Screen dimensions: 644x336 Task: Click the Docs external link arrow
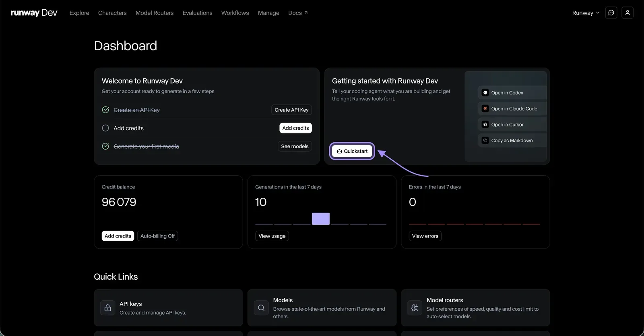pos(306,13)
